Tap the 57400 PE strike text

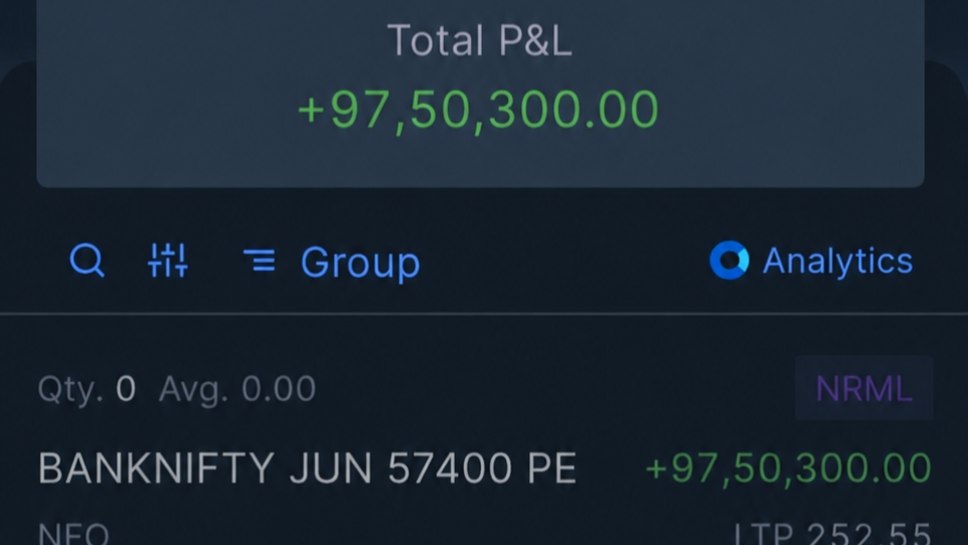(482, 468)
